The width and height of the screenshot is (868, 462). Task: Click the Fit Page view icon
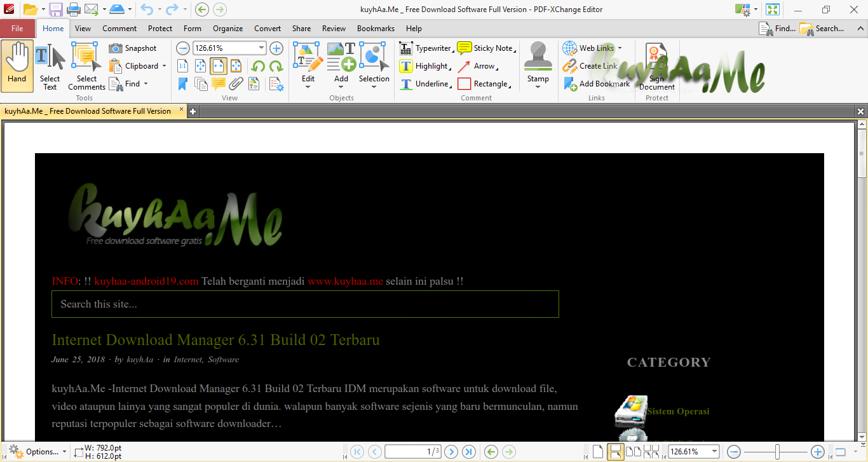click(200, 66)
